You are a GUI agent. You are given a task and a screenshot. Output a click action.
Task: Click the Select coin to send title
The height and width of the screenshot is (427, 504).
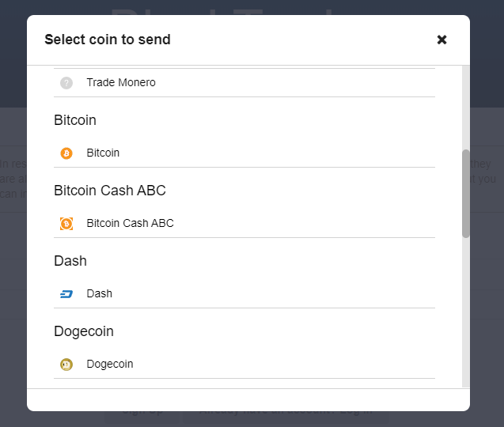[108, 40]
